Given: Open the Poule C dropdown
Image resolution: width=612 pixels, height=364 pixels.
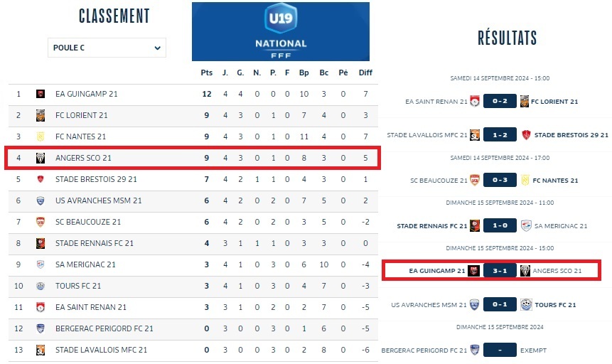Looking at the screenshot, I should pyautogui.click(x=107, y=48).
